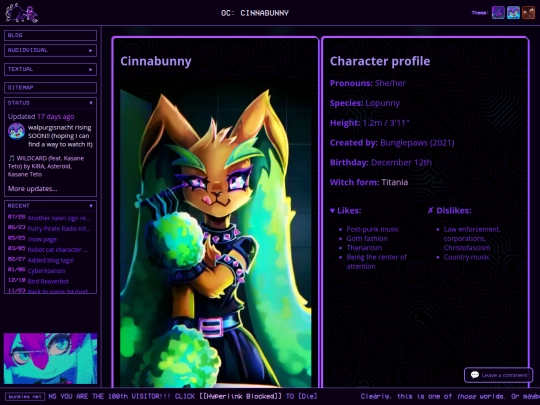Viewport: 540px width, 405px height.
Task: Click the speech bubble comment icon
Action: point(475,375)
